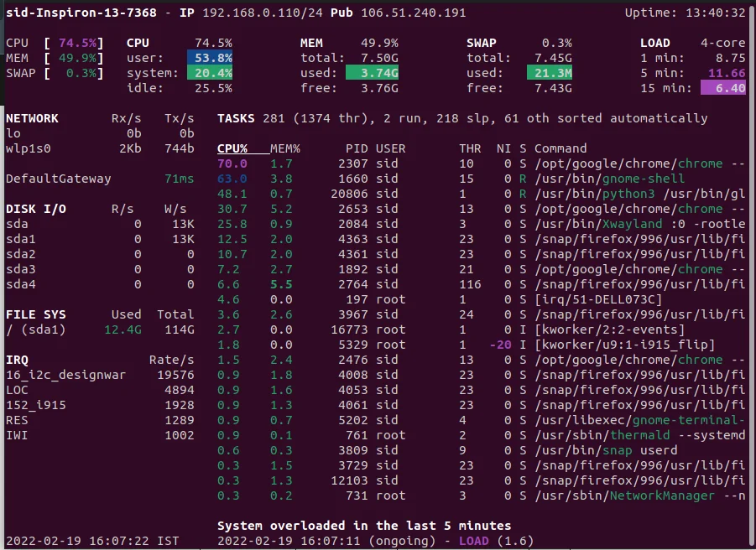Collapse the NETWORK section header
Viewport: 756px width, 550px height.
click(31, 118)
